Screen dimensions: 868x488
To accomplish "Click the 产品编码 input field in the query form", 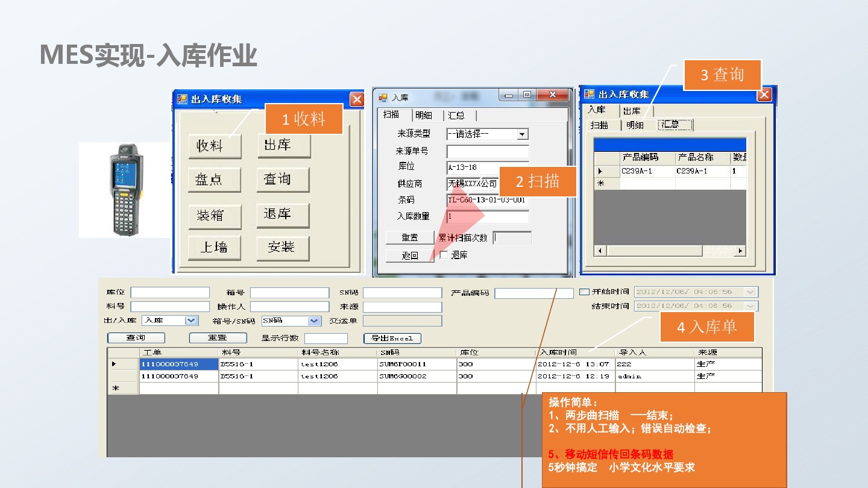I will coord(533,293).
